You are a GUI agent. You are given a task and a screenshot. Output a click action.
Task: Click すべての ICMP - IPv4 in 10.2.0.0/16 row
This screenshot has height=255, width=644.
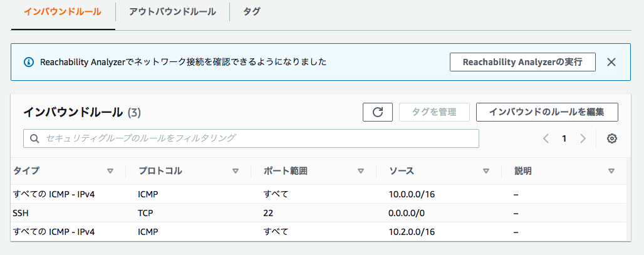pos(54,232)
